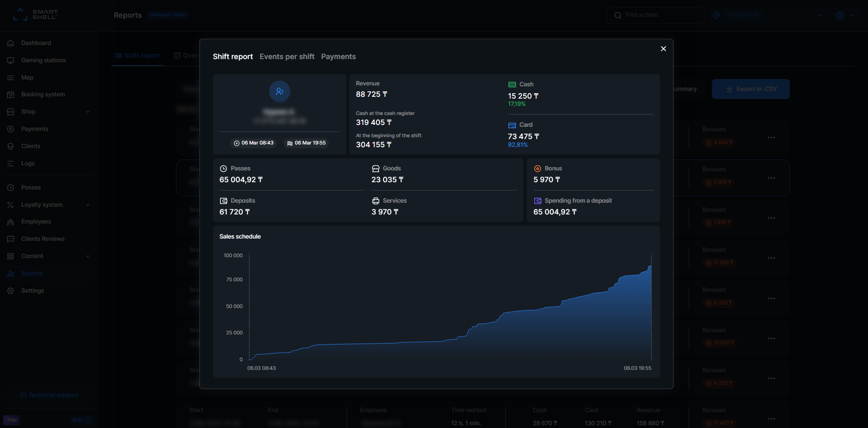The image size is (868, 428).
Task: Open the Map view
Action: point(27,77)
